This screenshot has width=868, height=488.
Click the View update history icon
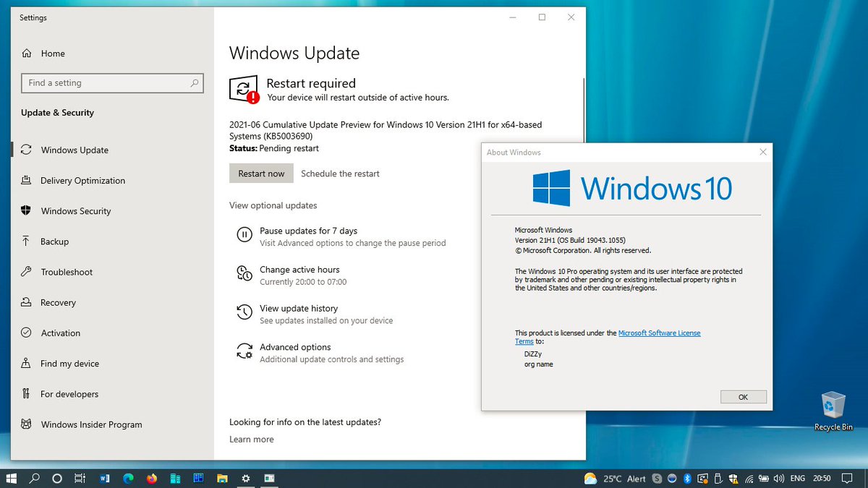pos(244,312)
